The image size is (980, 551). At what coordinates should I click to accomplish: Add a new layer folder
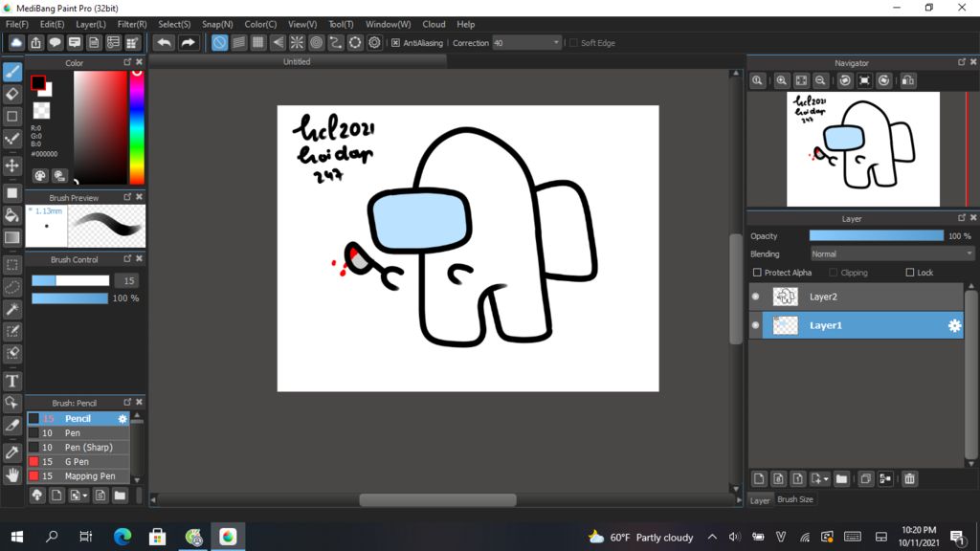pyautogui.click(x=841, y=479)
